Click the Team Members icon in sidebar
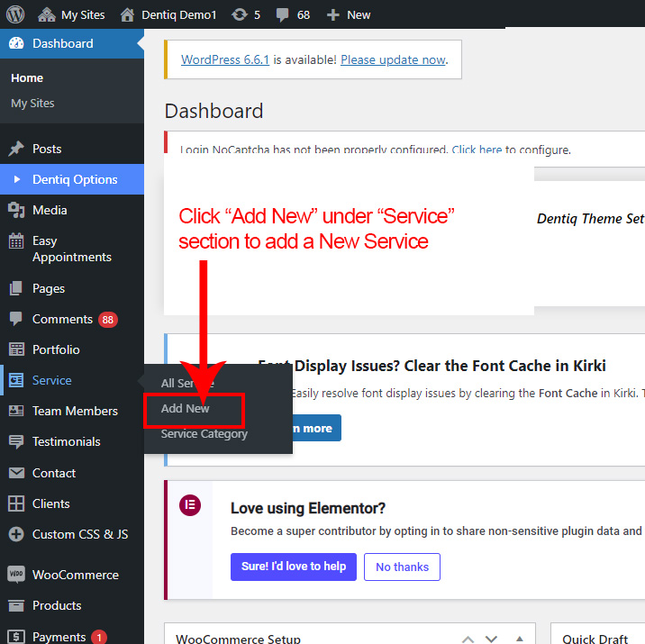645x644 pixels. (x=16, y=411)
